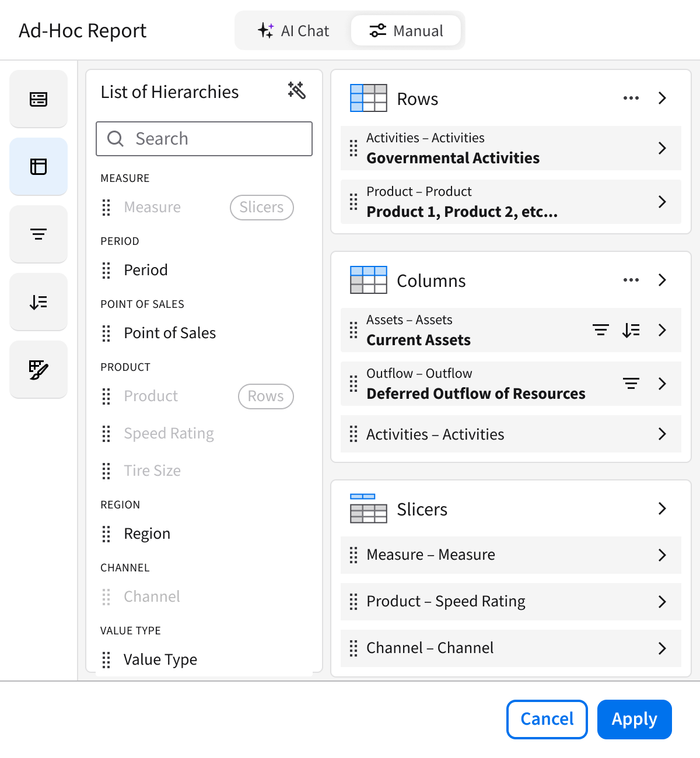Screen dimensions: 700x758
Task: Open the Columns more options menu
Action: click(x=631, y=280)
